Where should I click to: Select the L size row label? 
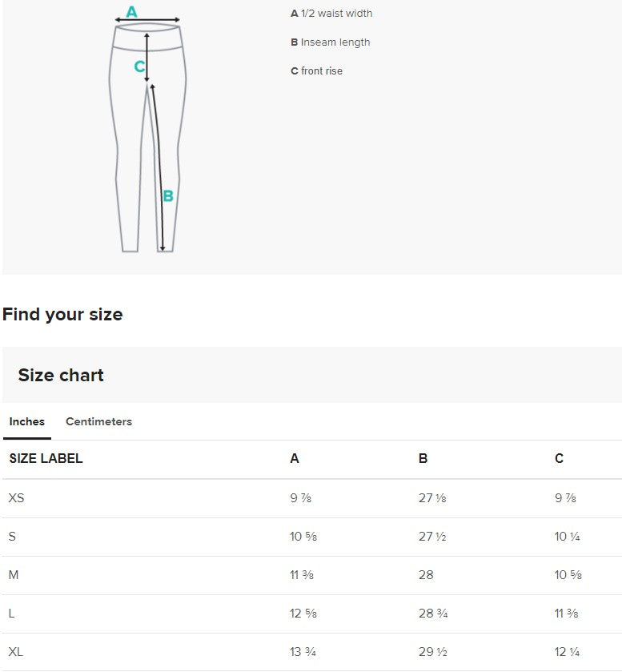click(x=12, y=614)
